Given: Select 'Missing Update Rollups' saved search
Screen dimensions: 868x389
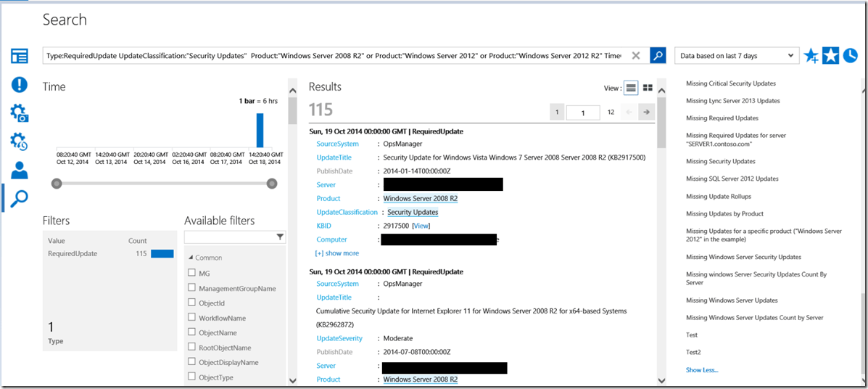Looking at the screenshot, I should point(718,196).
